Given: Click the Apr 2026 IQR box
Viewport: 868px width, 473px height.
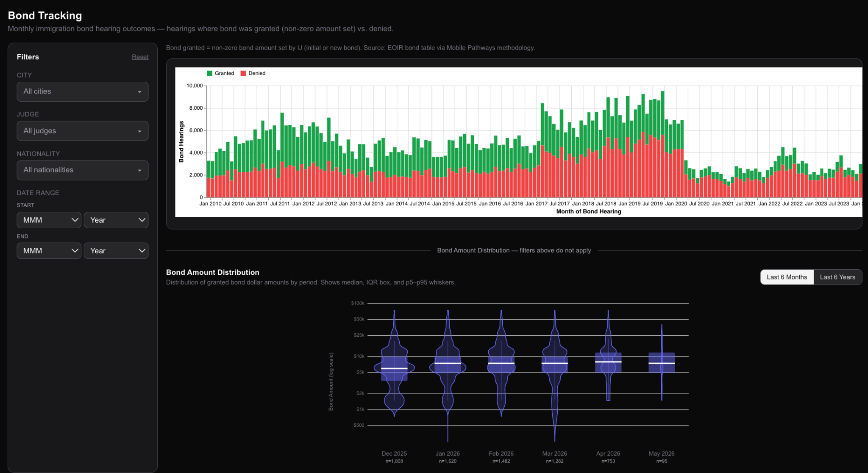Looking at the screenshot, I should [608, 362].
